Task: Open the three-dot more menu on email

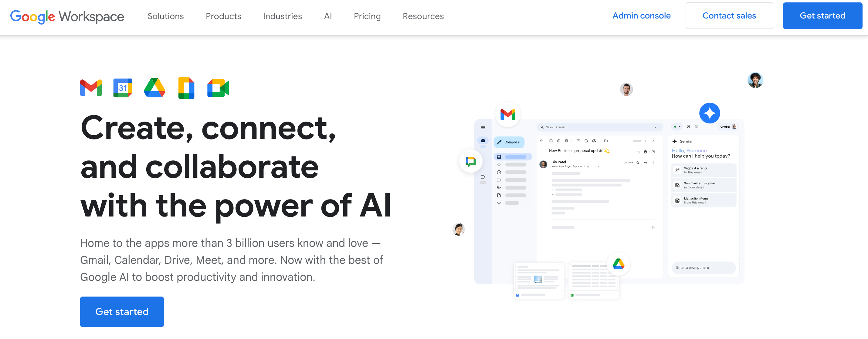Action: [x=653, y=162]
